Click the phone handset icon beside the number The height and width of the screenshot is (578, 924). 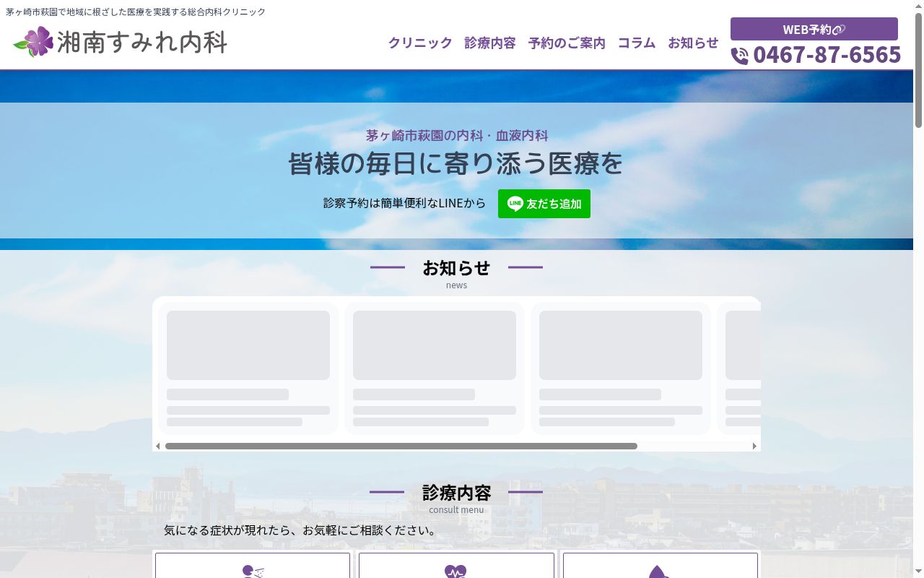(740, 56)
